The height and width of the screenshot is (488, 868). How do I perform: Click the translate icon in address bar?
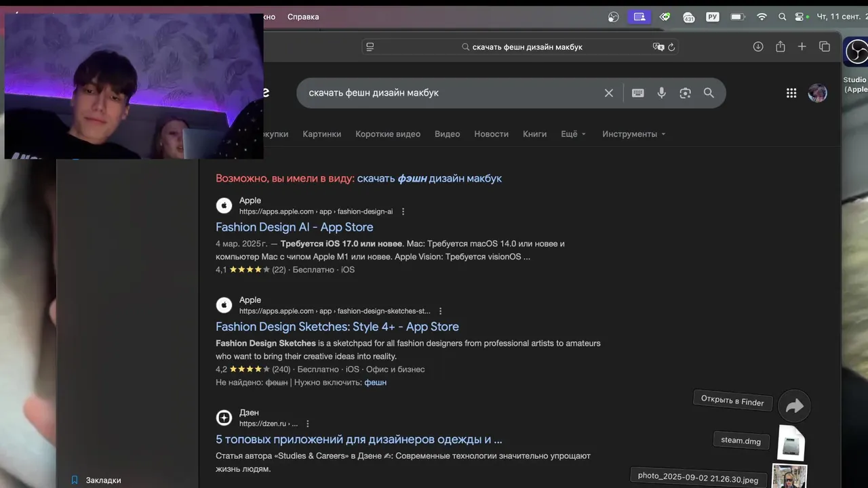click(x=658, y=47)
